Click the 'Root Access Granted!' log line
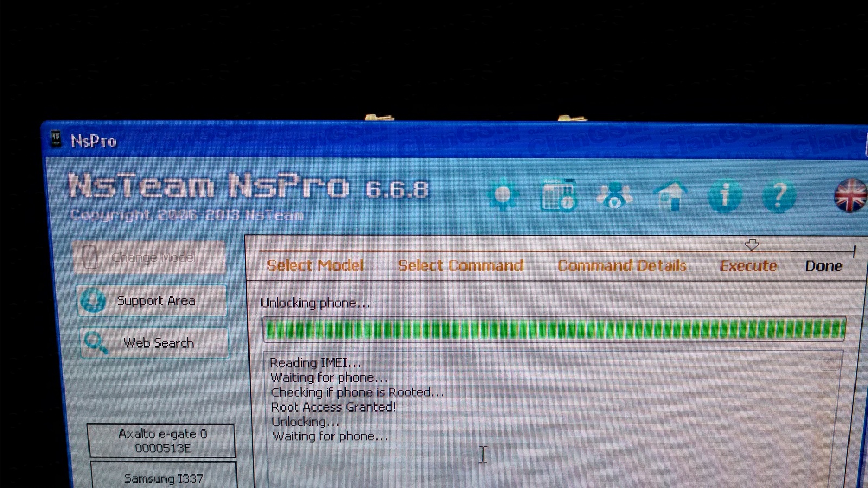 pyautogui.click(x=334, y=407)
